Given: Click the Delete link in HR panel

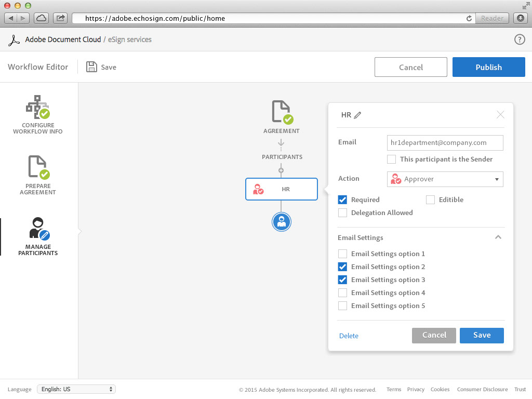Looking at the screenshot, I should 349,336.
